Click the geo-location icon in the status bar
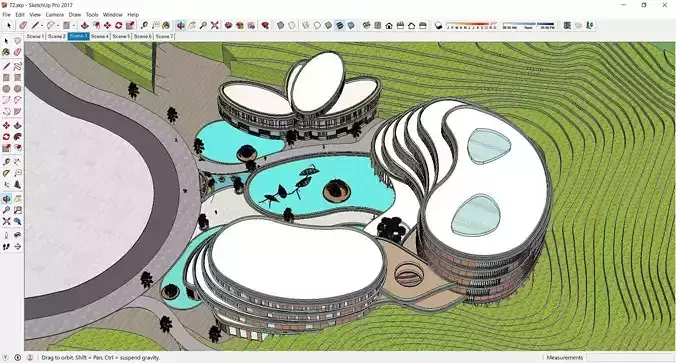The height and width of the screenshot is (363, 676). coord(6,357)
